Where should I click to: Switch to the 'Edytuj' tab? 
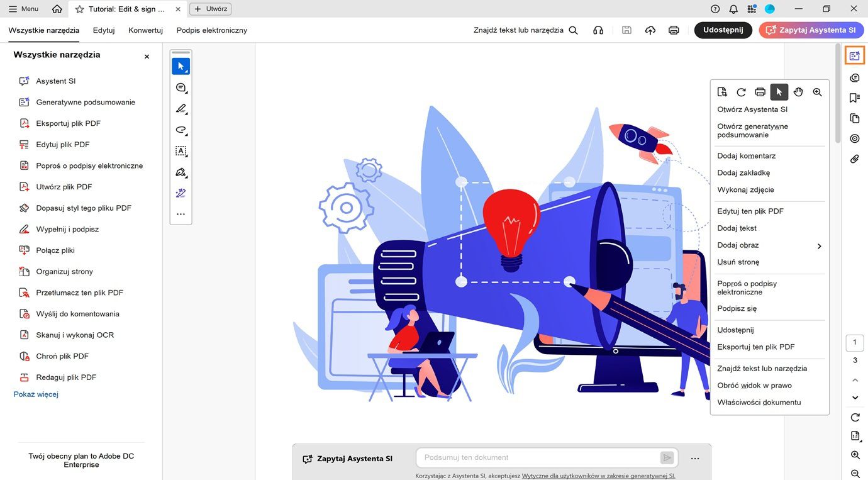coord(104,30)
